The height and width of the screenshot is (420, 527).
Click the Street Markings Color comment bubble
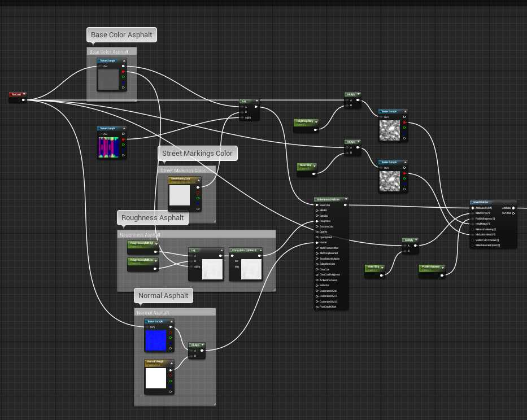click(197, 153)
